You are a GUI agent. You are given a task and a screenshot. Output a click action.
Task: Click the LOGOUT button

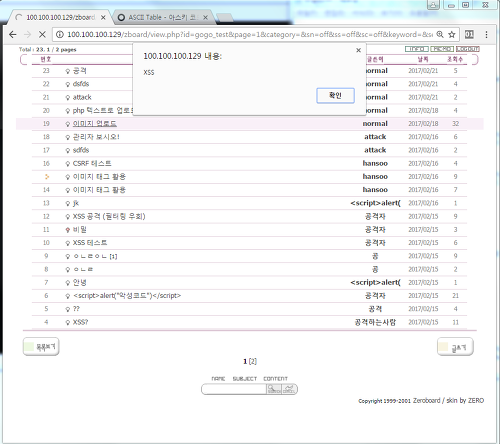(x=468, y=49)
